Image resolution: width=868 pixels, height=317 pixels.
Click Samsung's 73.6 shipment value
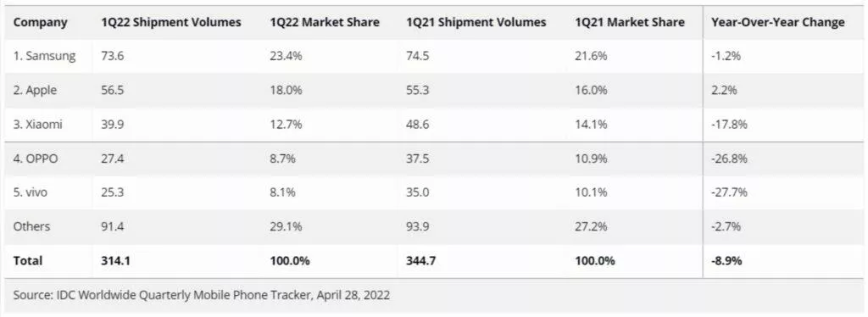coord(113,56)
